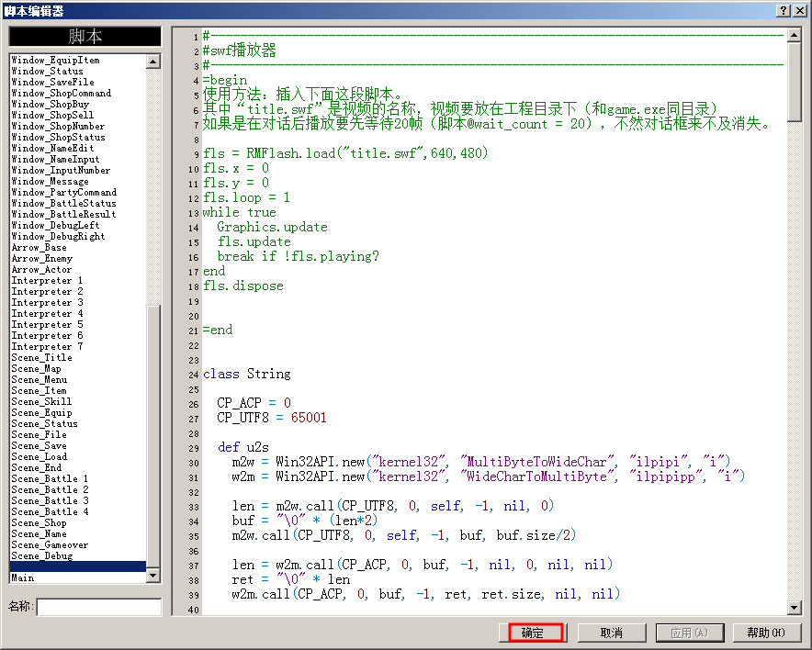The image size is (812, 650).
Task: Click code editor scroll down arrow
Action: [x=794, y=607]
